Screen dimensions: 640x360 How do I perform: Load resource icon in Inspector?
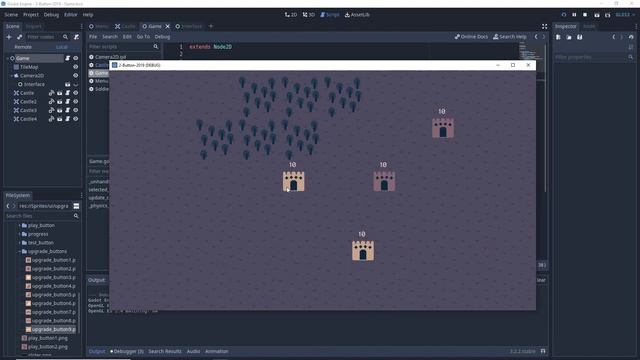click(x=569, y=37)
